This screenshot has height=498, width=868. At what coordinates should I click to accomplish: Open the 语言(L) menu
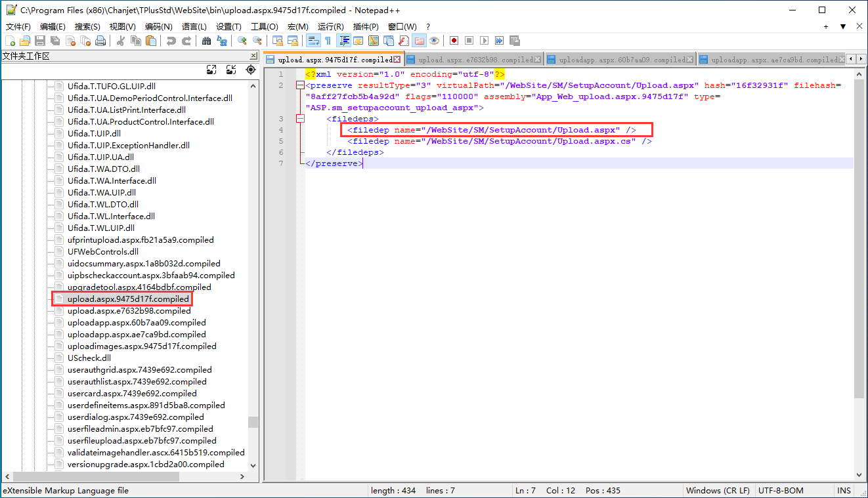[194, 27]
